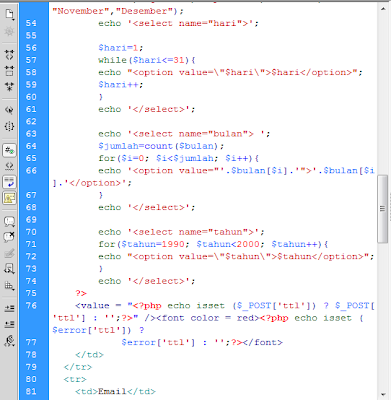Click the closing ?> tag on line 75
This screenshot has width=391, height=400.
81,293
